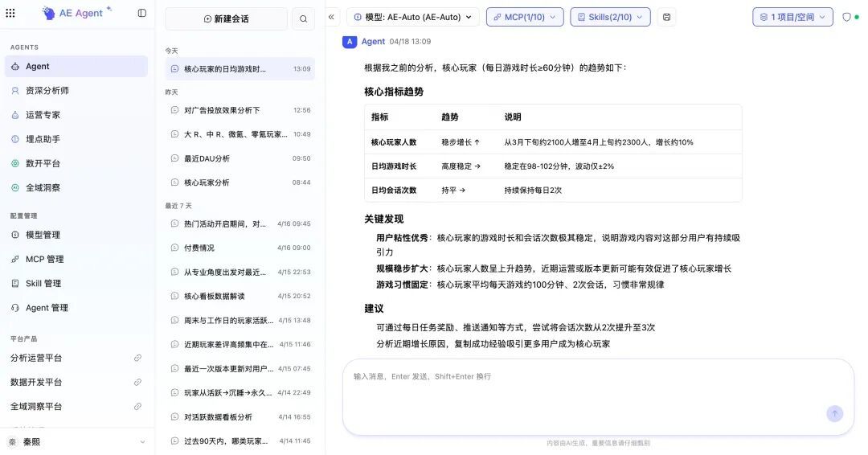
Task: Click the Agent 管理 sidebar icon
Action: tap(15, 308)
